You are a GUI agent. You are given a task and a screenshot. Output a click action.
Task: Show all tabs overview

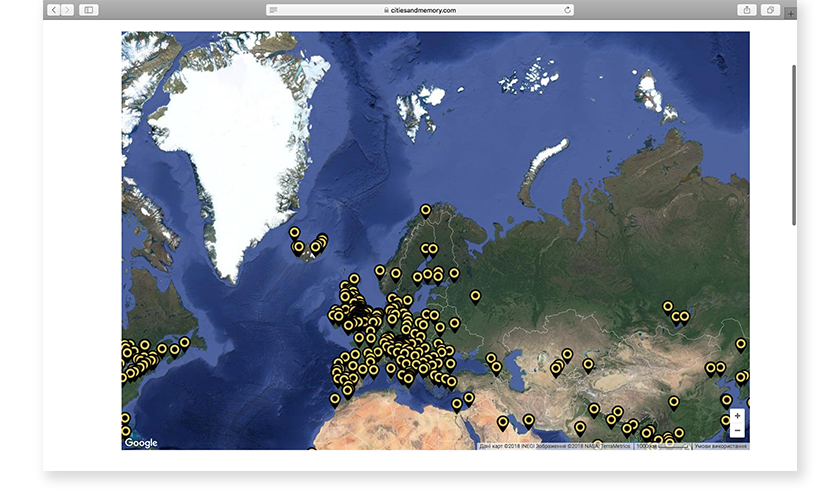771,10
